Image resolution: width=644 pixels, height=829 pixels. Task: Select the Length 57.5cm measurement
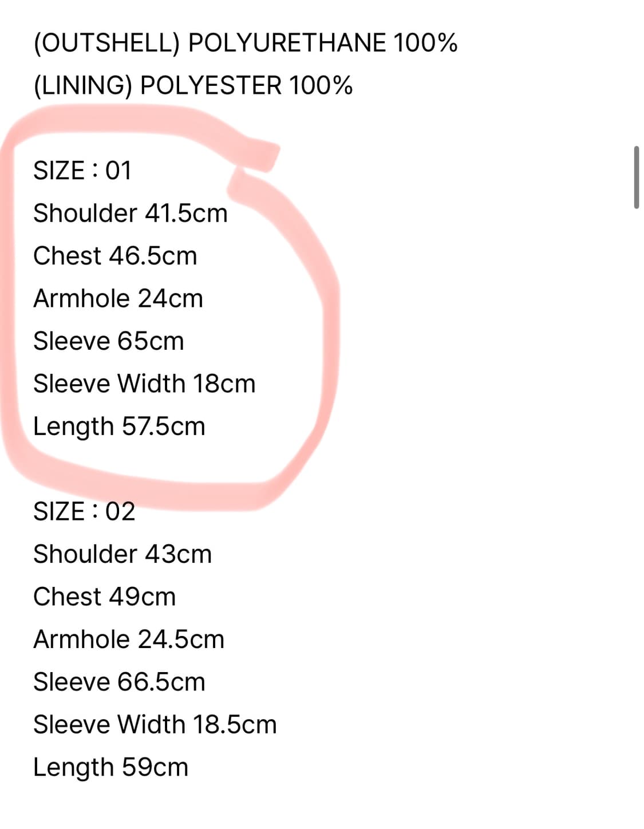tap(119, 427)
